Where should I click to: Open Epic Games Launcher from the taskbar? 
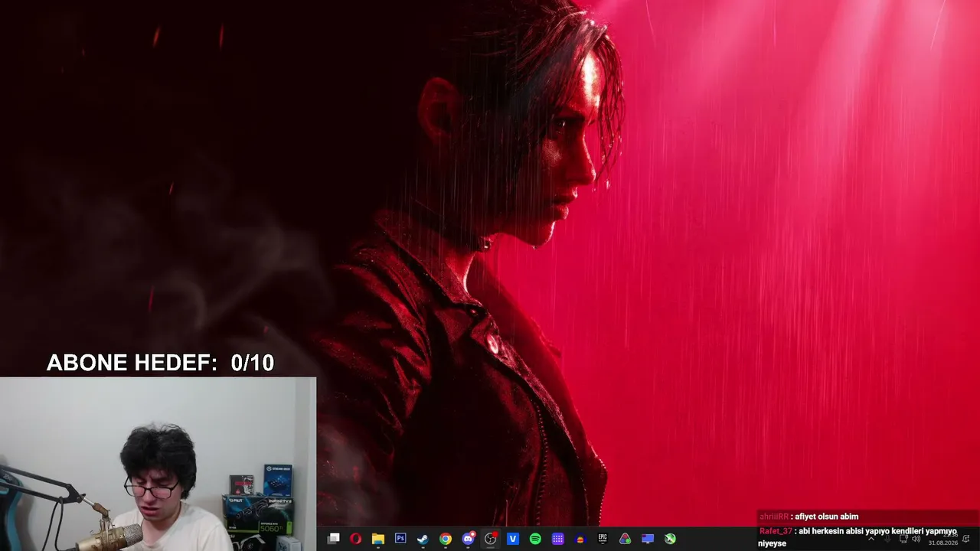tap(603, 539)
